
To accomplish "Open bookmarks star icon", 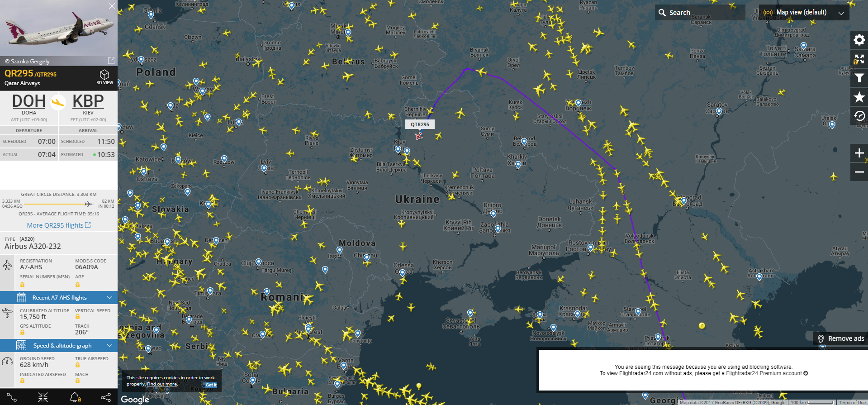I will (x=859, y=97).
